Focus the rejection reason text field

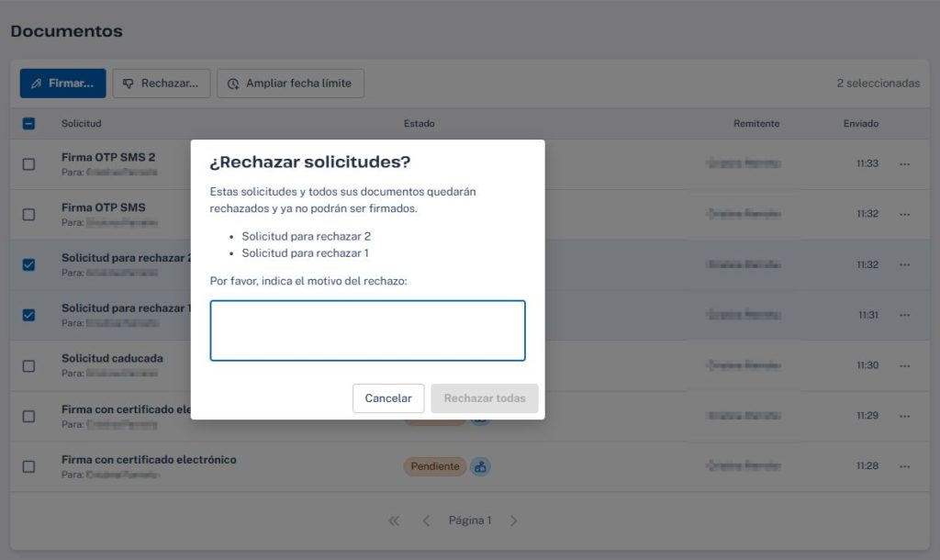(x=367, y=330)
